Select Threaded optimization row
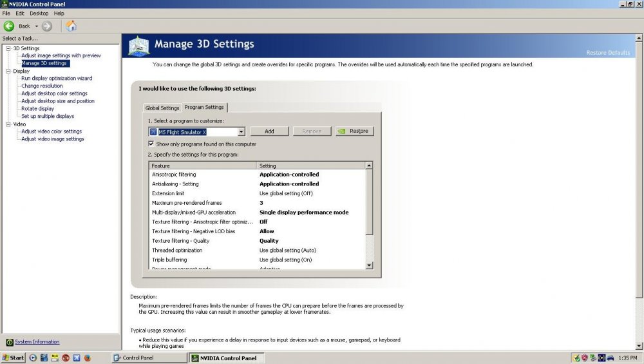644x364 pixels. [x=257, y=250]
